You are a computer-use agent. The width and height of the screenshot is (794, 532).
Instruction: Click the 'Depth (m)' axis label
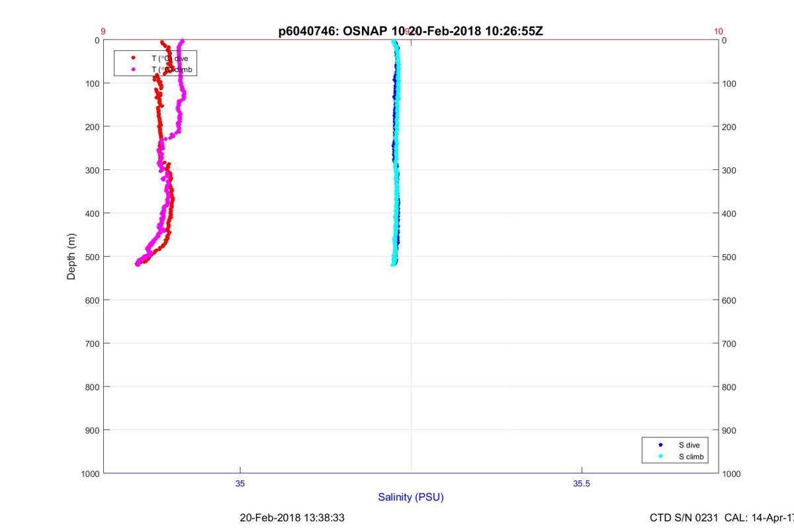click(71, 257)
